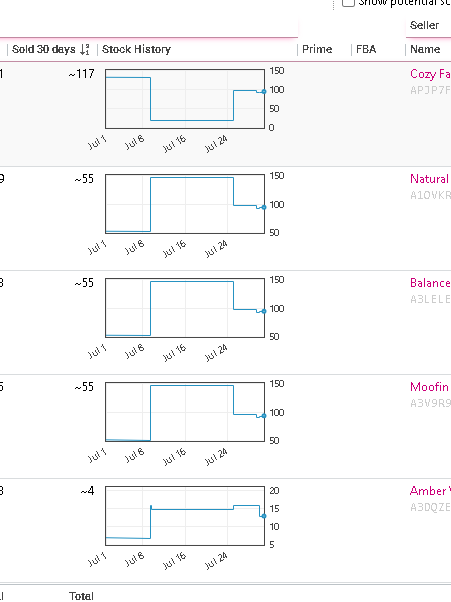This screenshot has width=451, height=602.
Task: Click the Natural seller's stock history chart
Action: (185, 204)
